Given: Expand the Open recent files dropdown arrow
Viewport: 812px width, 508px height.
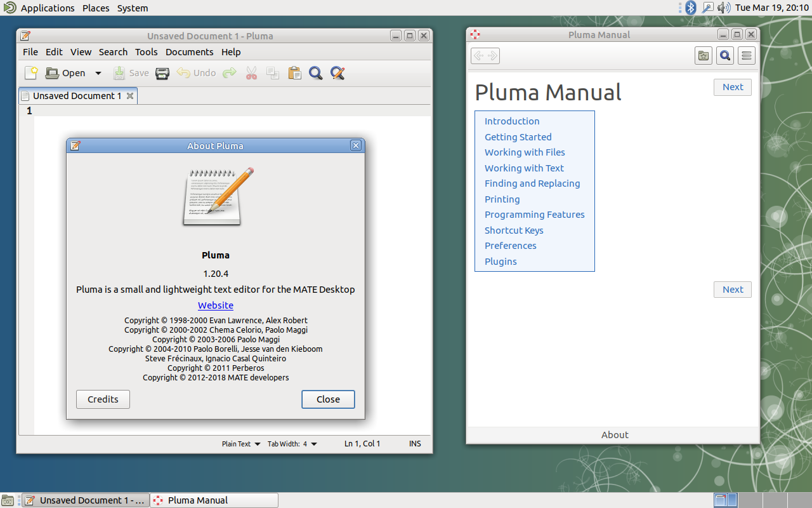Looking at the screenshot, I should 98,73.
